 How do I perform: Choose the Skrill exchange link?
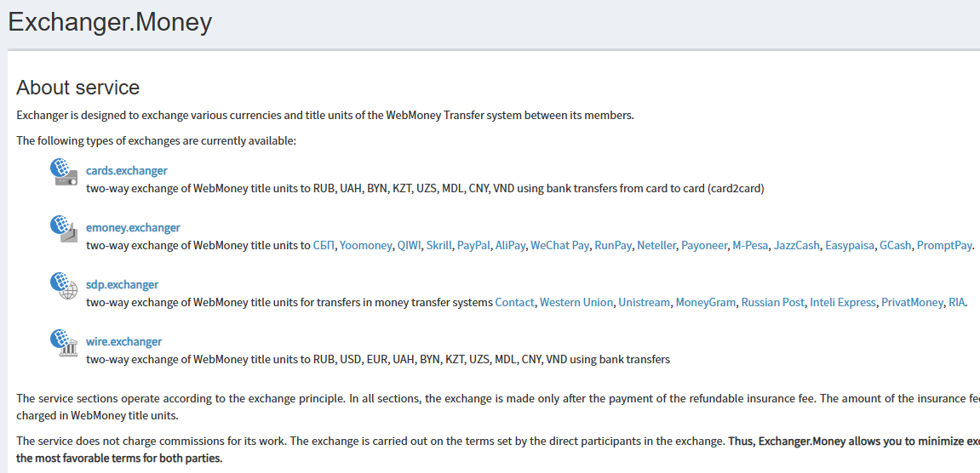[x=439, y=245]
